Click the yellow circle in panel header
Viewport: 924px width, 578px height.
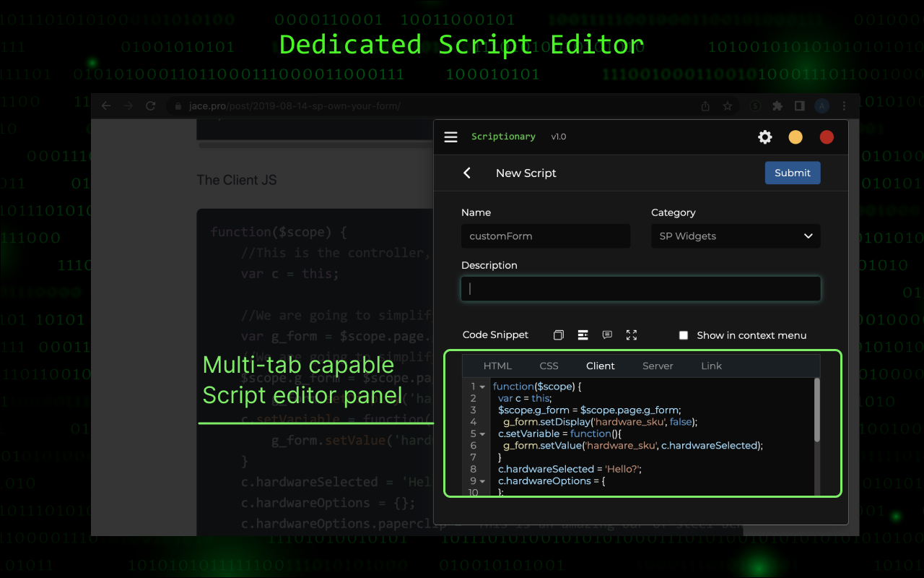click(x=796, y=137)
